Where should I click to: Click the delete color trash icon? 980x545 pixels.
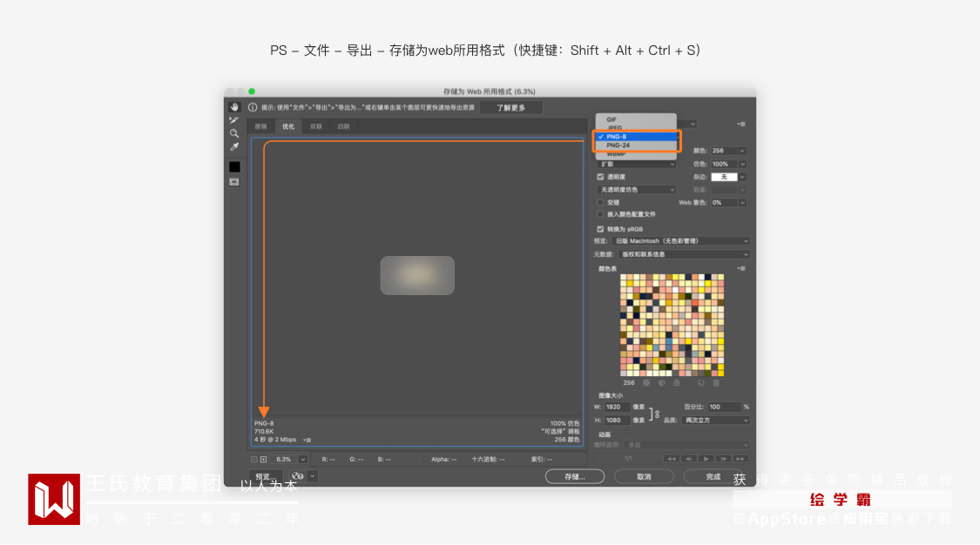pyautogui.click(x=716, y=383)
